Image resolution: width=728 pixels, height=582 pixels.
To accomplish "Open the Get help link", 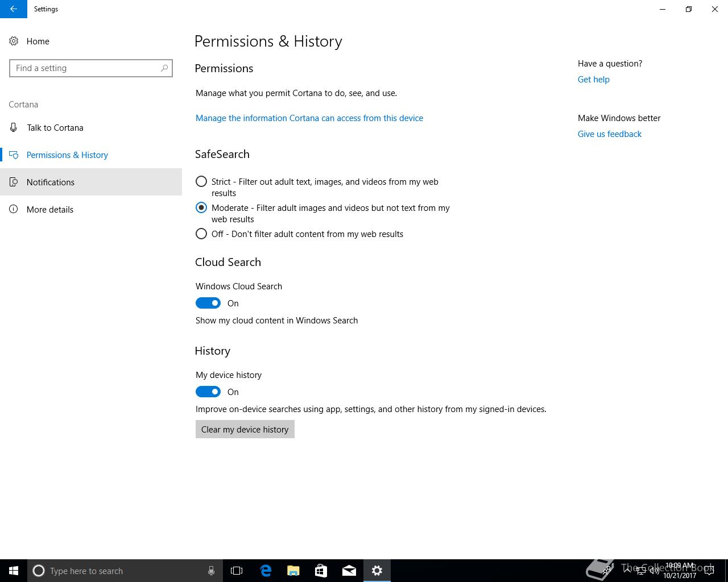I will pos(593,80).
